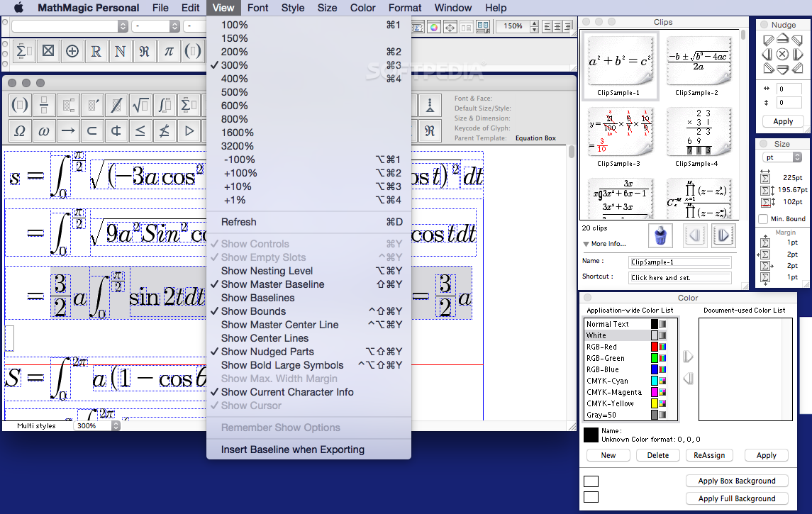Image resolution: width=812 pixels, height=514 pixels.
Task: Toggle Show Current Character Info
Action: pos(308,392)
